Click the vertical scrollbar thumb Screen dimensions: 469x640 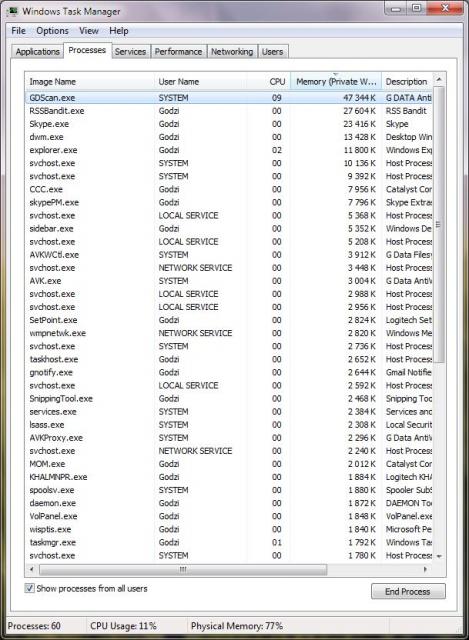[x=439, y=224]
